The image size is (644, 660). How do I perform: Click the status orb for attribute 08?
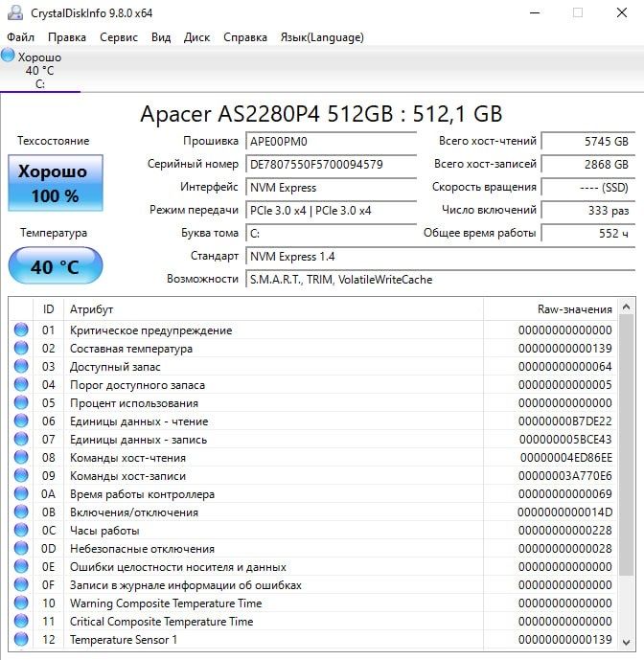tap(21, 457)
